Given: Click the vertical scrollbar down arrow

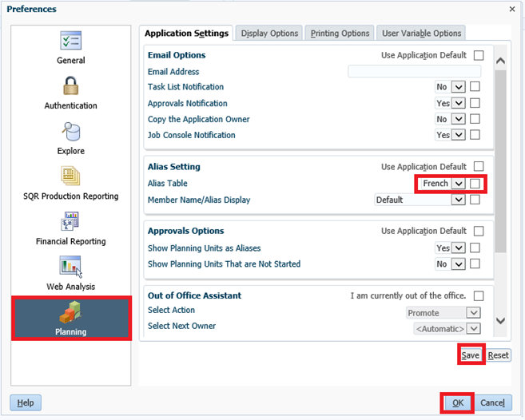Looking at the screenshot, I should tap(501, 321).
